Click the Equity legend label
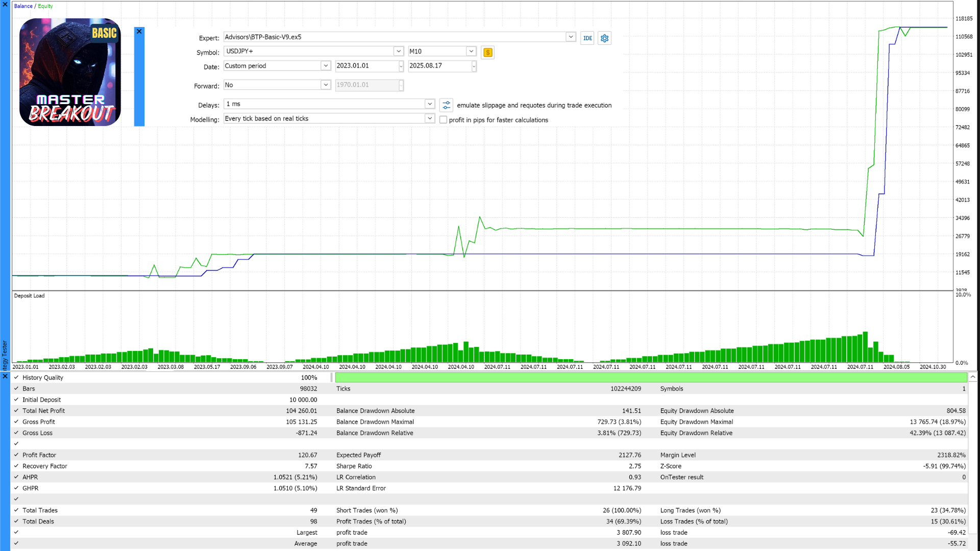Viewport: 980px width, 551px height. tap(45, 6)
